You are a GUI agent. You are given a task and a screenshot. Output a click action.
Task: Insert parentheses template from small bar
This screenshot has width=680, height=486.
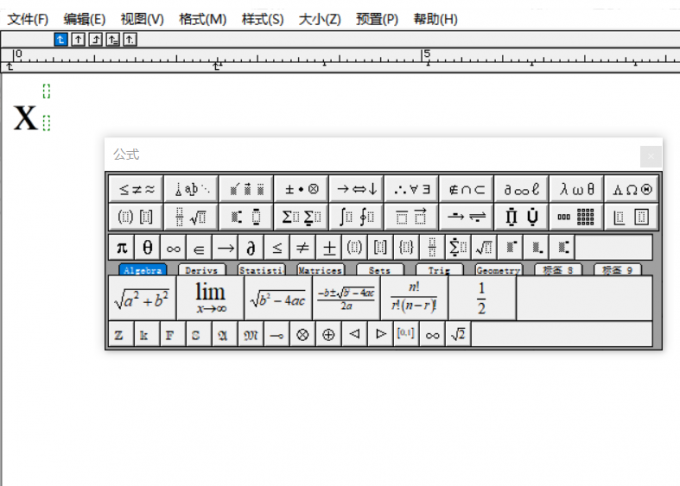[x=354, y=248]
